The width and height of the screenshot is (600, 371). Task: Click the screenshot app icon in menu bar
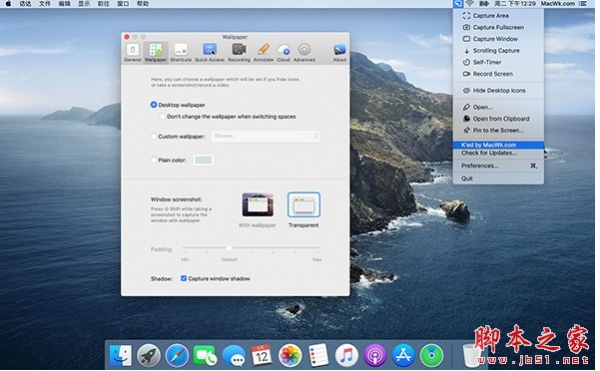pyautogui.click(x=458, y=4)
